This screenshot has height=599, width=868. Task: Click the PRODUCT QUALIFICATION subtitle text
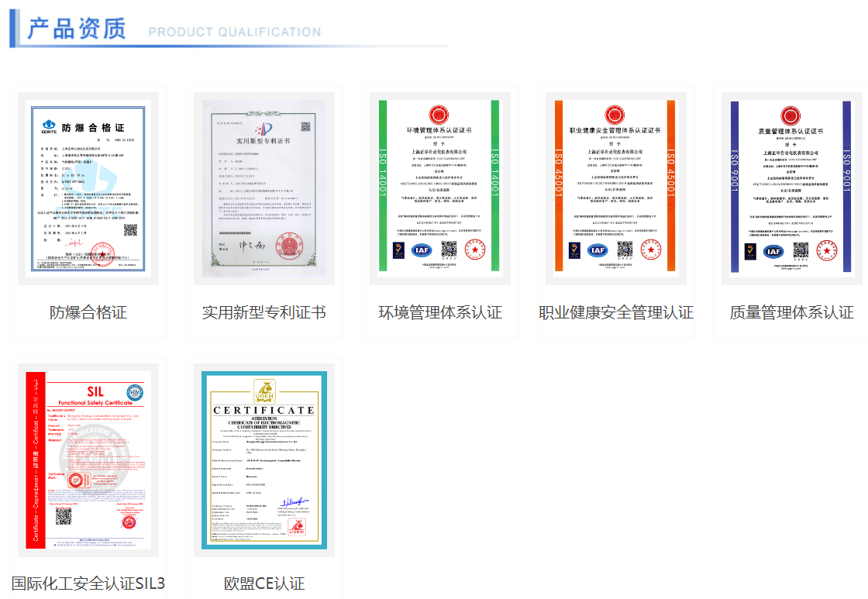pos(234,33)
